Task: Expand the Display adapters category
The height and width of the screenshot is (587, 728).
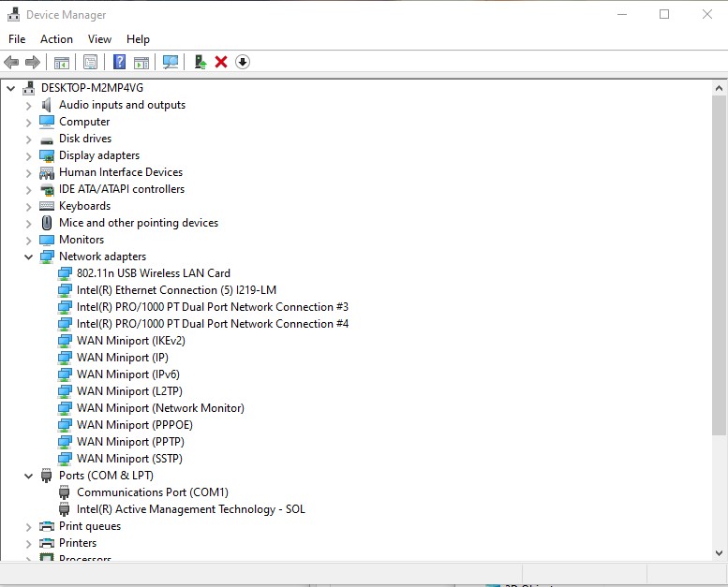Action: point(29,155)
